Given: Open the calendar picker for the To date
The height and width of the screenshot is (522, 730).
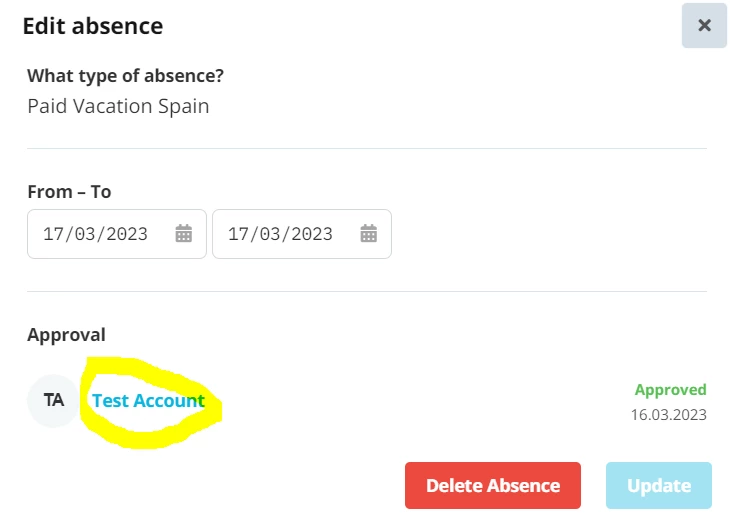Looking at the screenshot, I should tap(368, 234).
